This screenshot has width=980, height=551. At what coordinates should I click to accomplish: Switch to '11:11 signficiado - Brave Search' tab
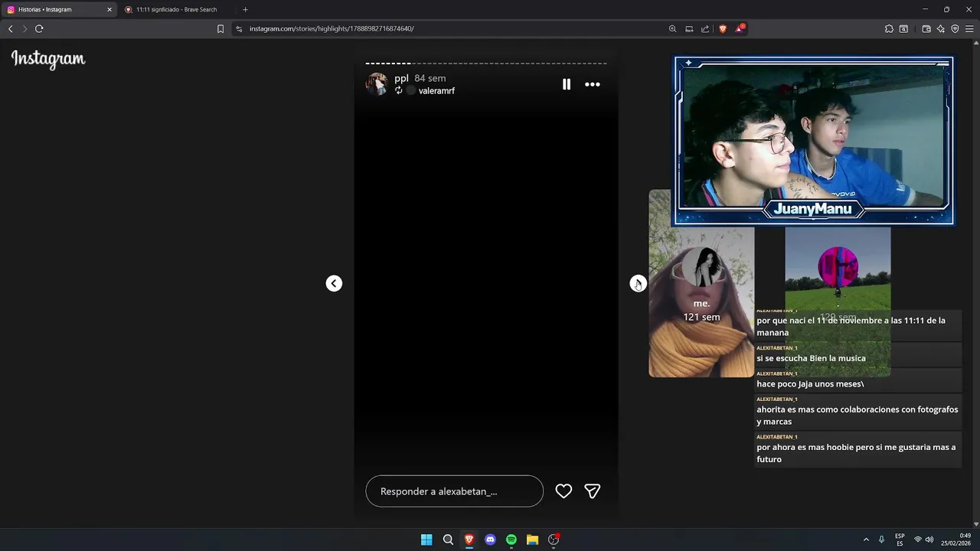[x=176, y=9]
